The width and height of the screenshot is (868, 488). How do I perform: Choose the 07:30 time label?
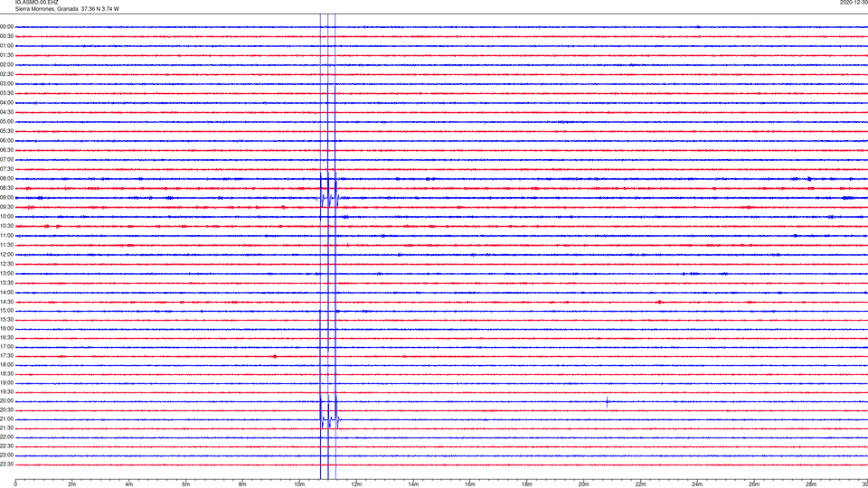pos(6,169)
